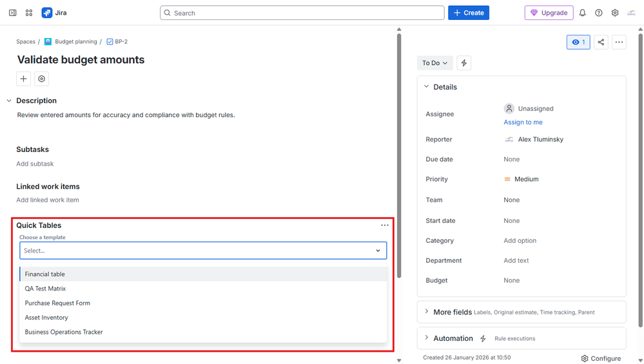Open the app switcher grid icon
The height and width of the screenshot is (364, 644).
click(x=29, y=13)
